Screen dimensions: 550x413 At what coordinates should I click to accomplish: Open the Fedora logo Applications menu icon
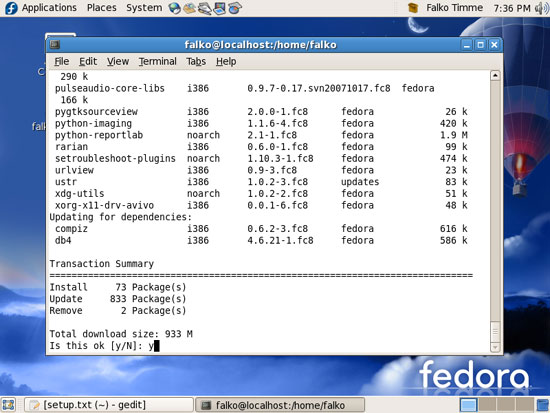[x=11, y=8]
